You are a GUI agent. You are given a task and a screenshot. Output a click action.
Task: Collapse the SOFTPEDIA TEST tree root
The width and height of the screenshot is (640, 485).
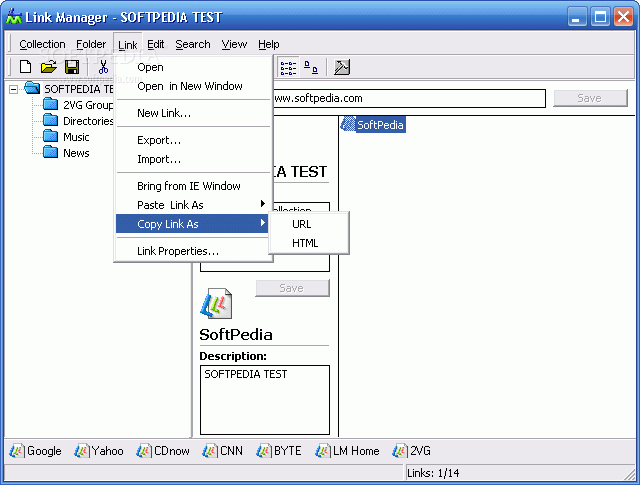(13, 89)
